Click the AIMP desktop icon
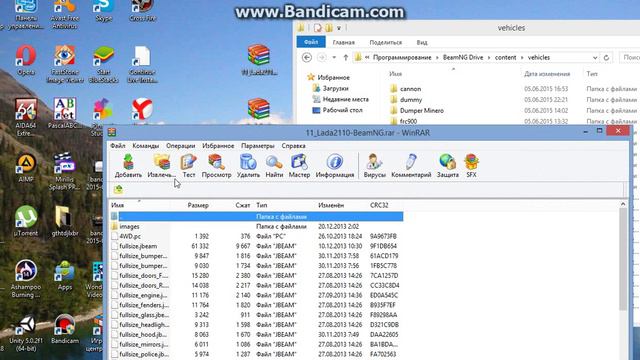The width and height of the screenshot is (640, 360). (x=26, y=168)
